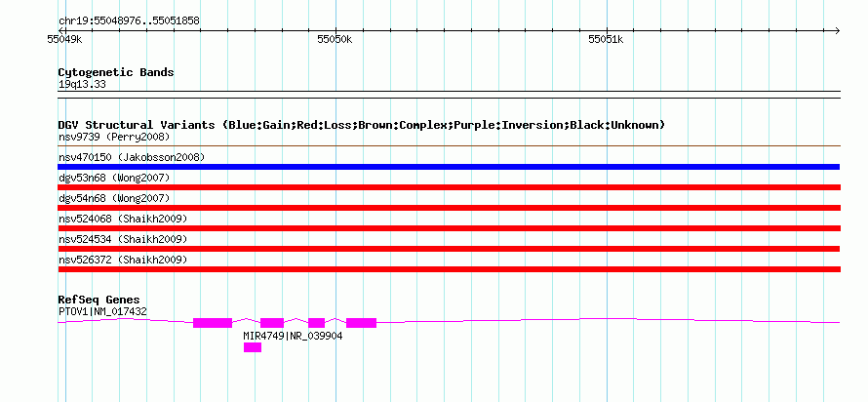Select the nsv524068 (Shaikh2009) label

pyautogui.click(x=123, y=219)
